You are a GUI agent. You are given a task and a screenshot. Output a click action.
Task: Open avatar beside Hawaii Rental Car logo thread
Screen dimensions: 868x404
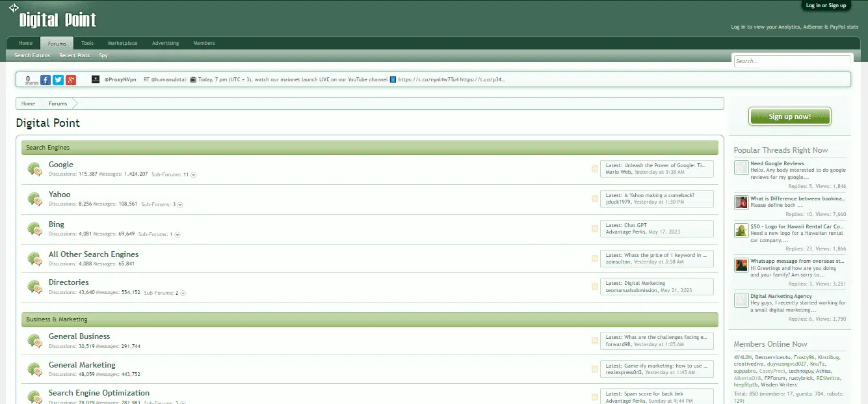pos(741,230)
